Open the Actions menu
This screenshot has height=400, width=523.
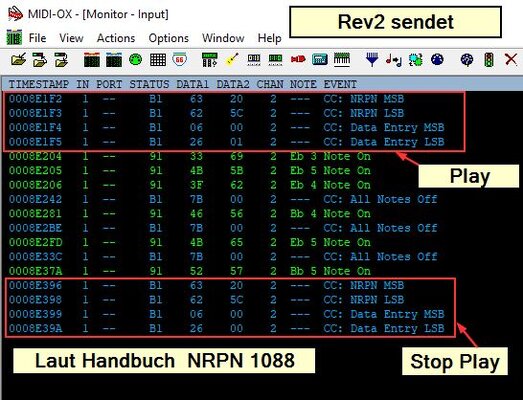tap(116, 38)
